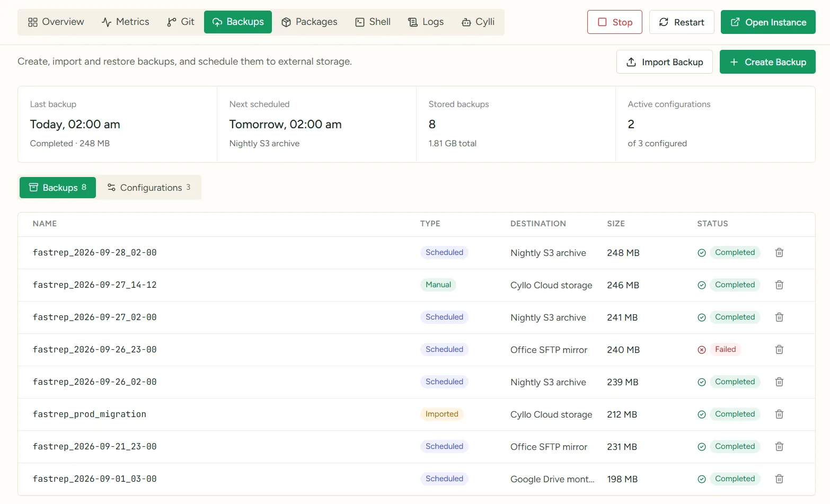Click the name fastrep_prod_migration
This screenshot has height=504, width=830.
[x=90, y=414]
